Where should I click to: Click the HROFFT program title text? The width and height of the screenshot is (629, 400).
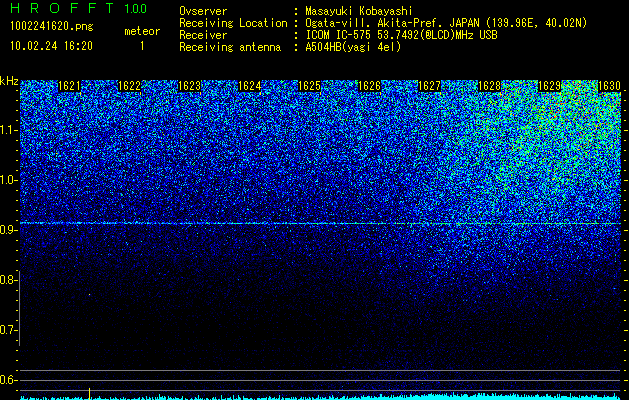62,8
